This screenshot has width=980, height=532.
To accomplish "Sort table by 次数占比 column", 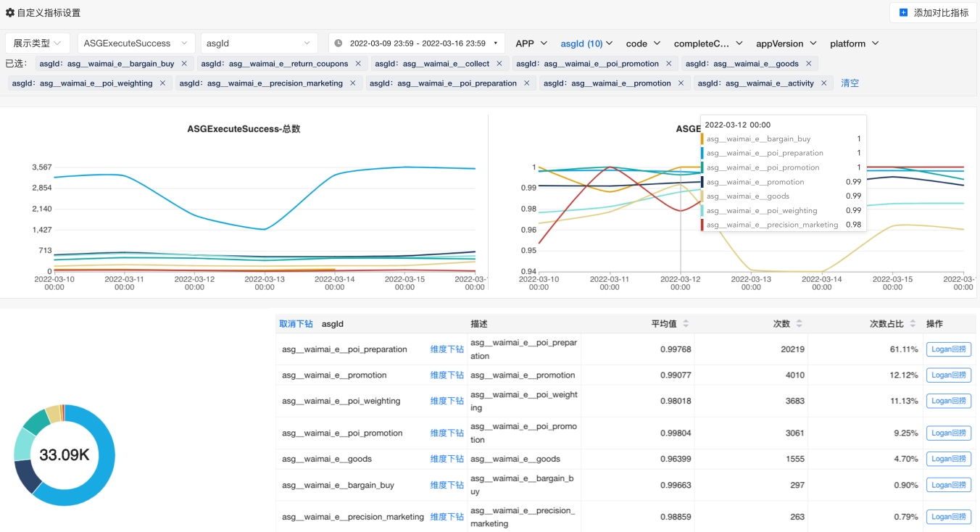I will coord(913,324).
